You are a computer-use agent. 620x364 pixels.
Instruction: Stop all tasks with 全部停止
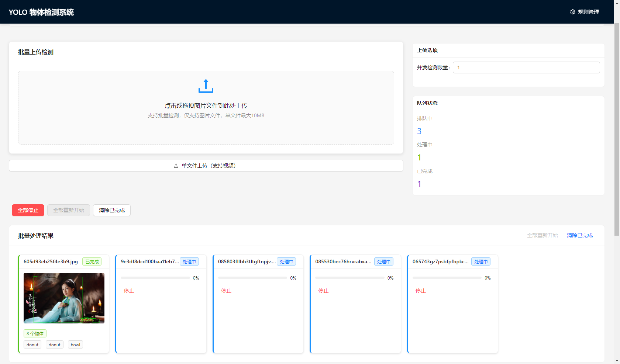28,210
